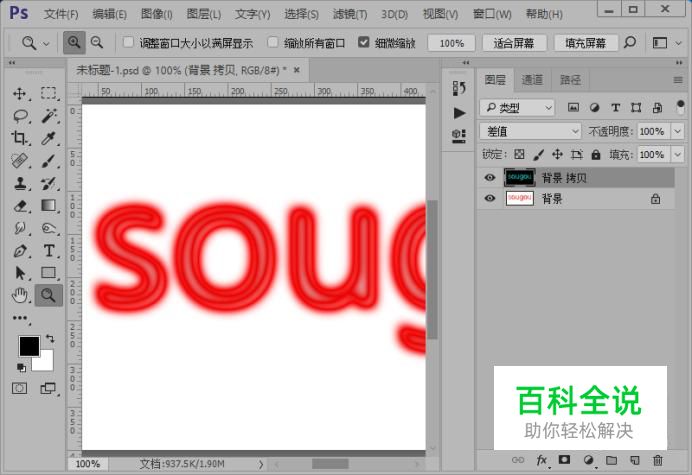
Task: Swap foreground and background colors
Action: [50, 339]
